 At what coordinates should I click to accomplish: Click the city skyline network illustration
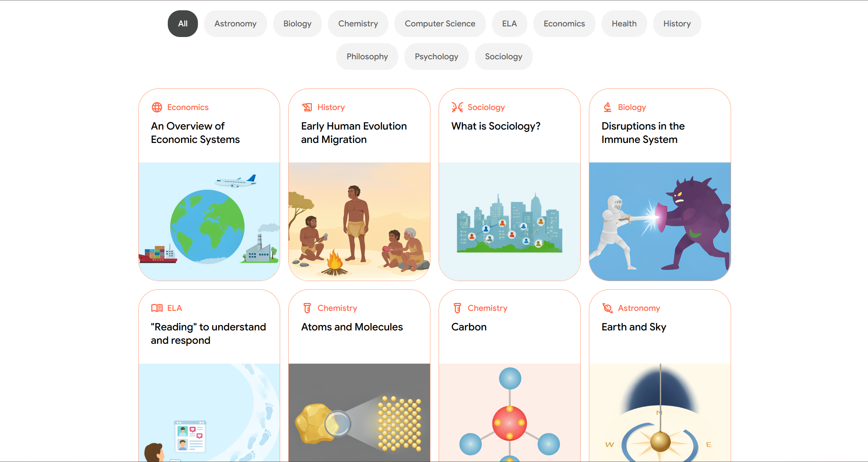(x=510, y=221)
